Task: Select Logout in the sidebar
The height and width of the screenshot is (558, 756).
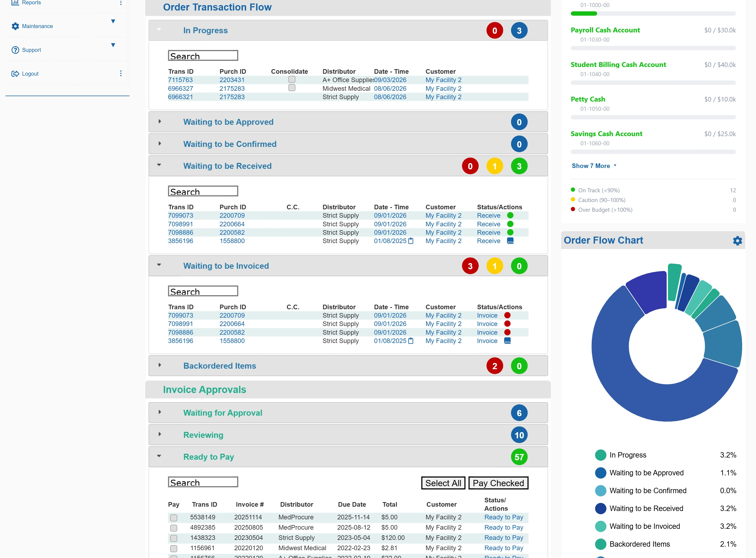Action: [x=30, y=74]
